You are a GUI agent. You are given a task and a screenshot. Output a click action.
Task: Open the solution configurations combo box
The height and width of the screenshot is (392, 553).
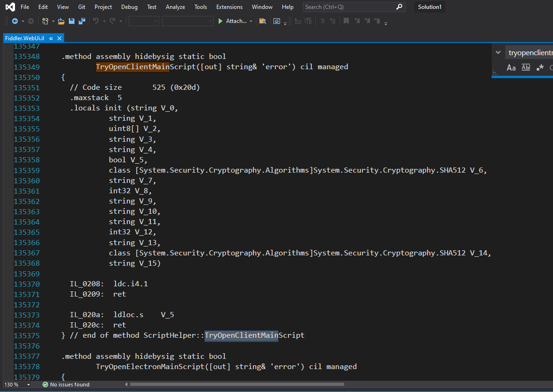pos(144,21)
